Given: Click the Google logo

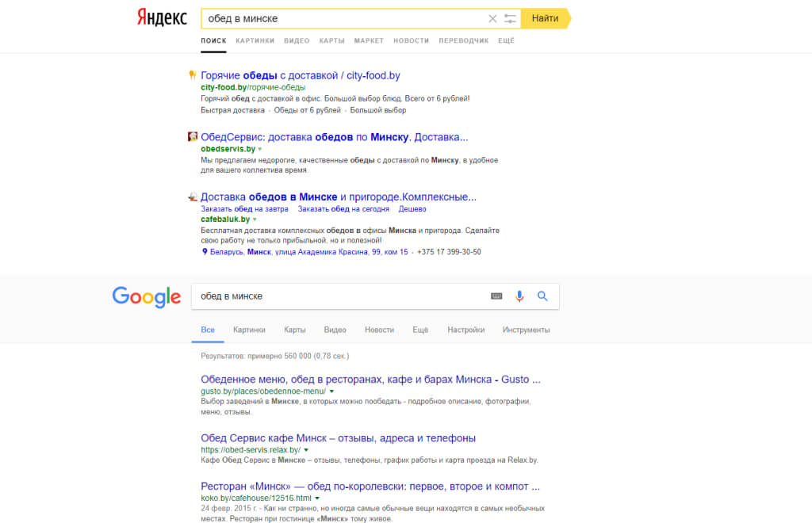Looking at the screenshot, I should 147,296.
